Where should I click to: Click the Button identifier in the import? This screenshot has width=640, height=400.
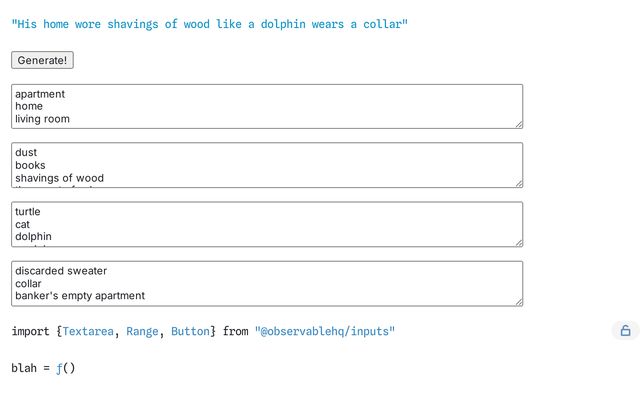190,331
